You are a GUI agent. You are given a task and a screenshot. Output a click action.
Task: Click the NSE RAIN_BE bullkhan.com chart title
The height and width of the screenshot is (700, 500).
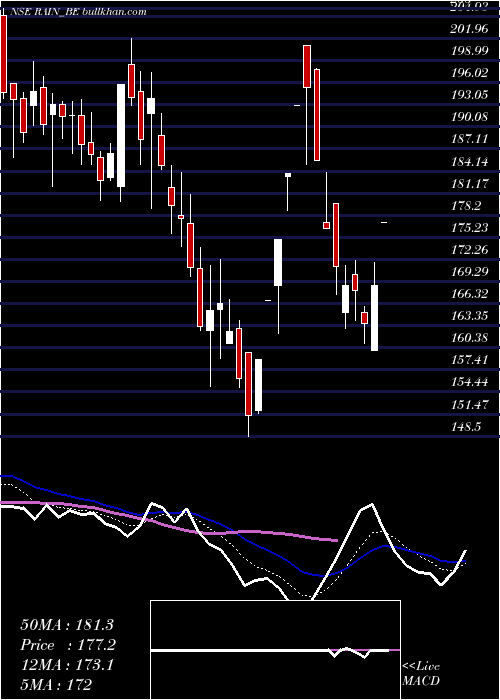77,12
